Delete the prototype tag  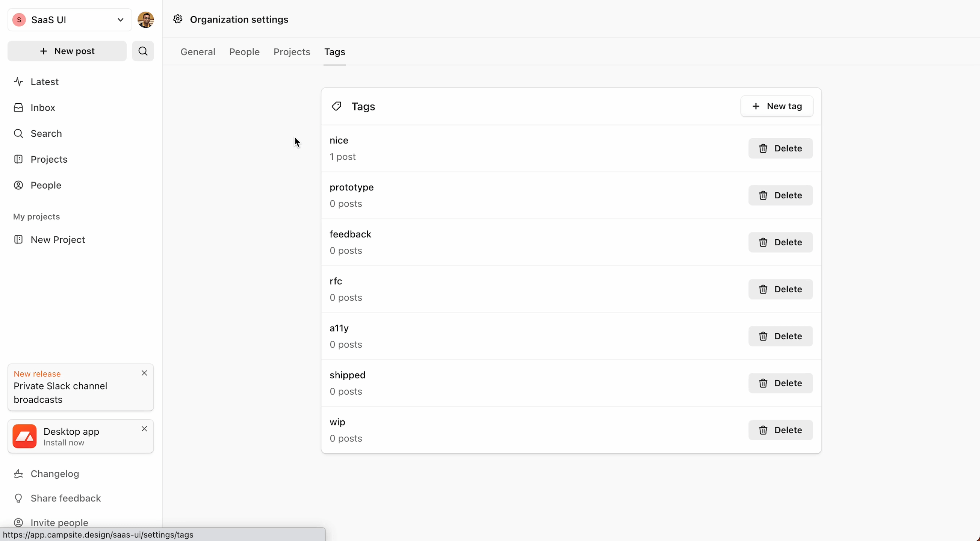click(780, 195)
